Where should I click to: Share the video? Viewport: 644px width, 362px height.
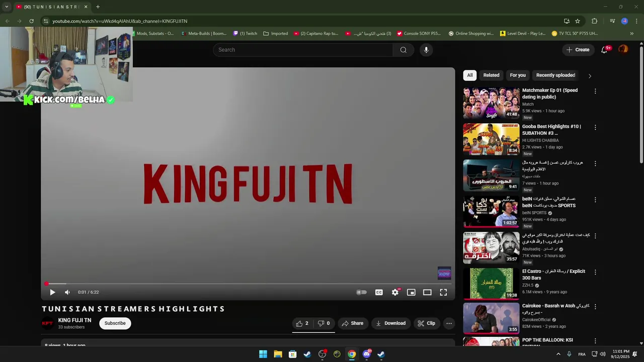[352, 323]
